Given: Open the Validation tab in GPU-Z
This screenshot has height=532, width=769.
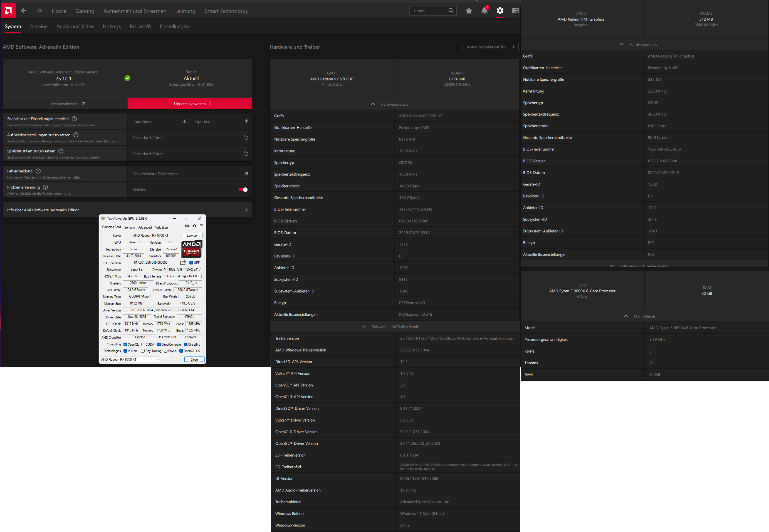Looking at the screenshot, I should 161,227.
